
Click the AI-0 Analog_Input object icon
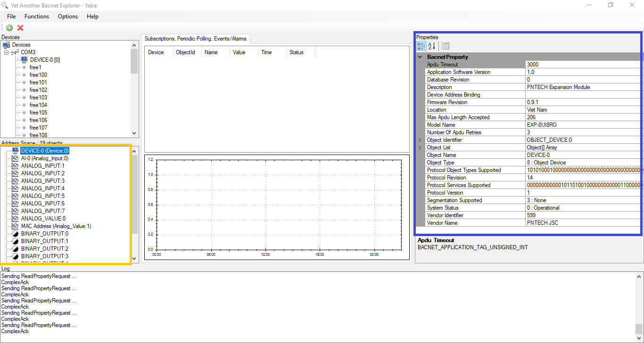point(14,158)
